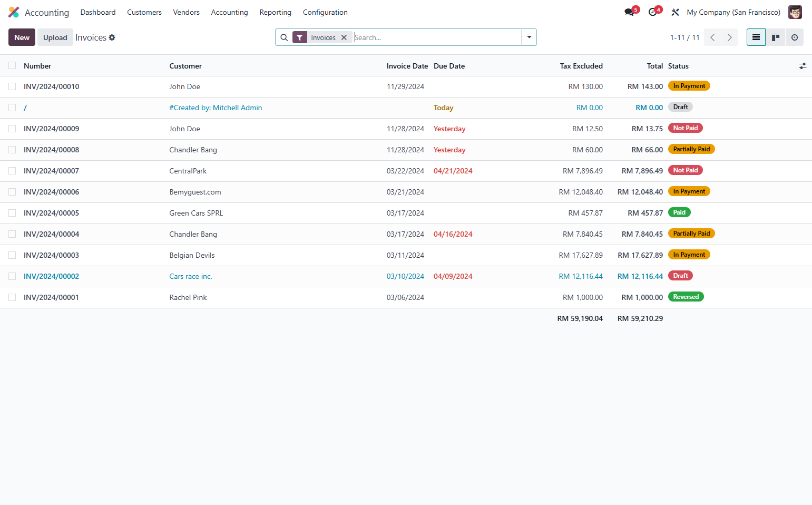This screenshot has width=812, height=505.
Task: Open the debug tools wrench icon
Action: [675, 12]
